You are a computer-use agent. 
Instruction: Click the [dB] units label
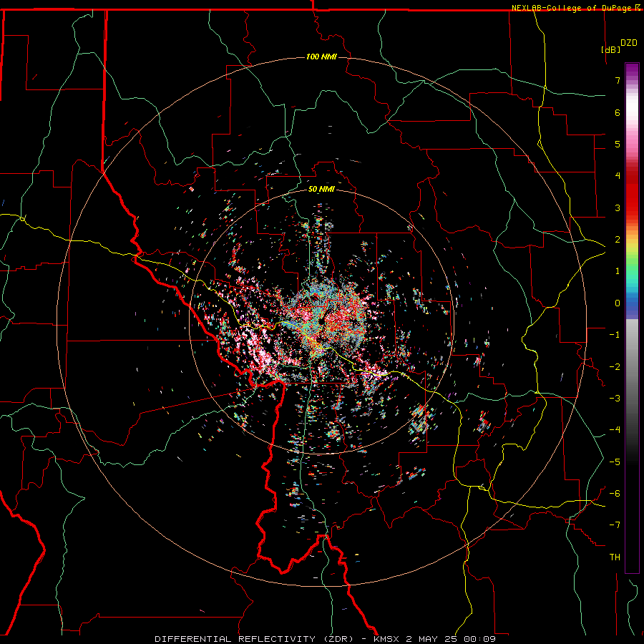611,49
